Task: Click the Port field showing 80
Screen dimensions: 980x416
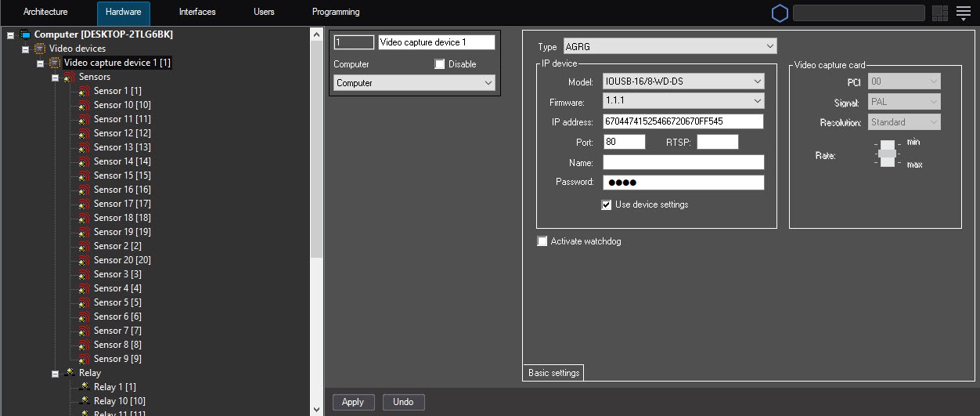Action: tap(624, 142)
